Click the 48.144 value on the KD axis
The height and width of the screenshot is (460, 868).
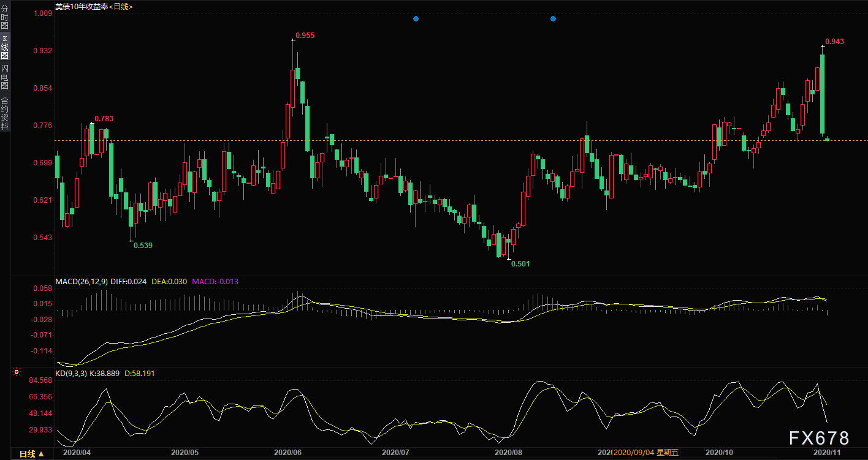point(41,413)
